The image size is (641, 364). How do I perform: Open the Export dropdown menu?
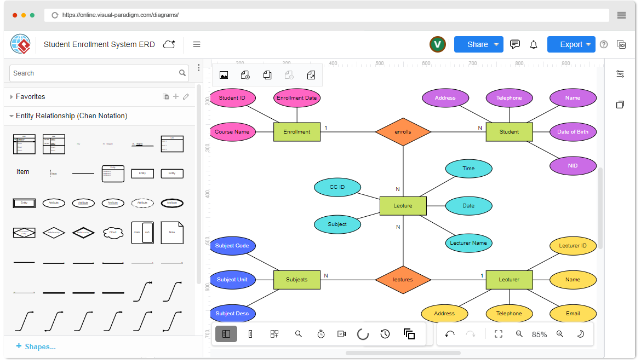[x=571, y=44]
